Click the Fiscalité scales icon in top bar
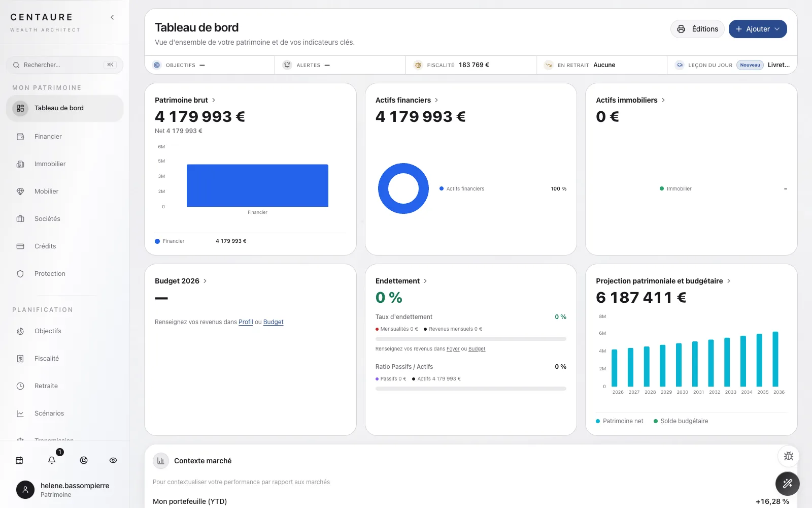This screenshot has width=812, height=508. tap(418, 65)
